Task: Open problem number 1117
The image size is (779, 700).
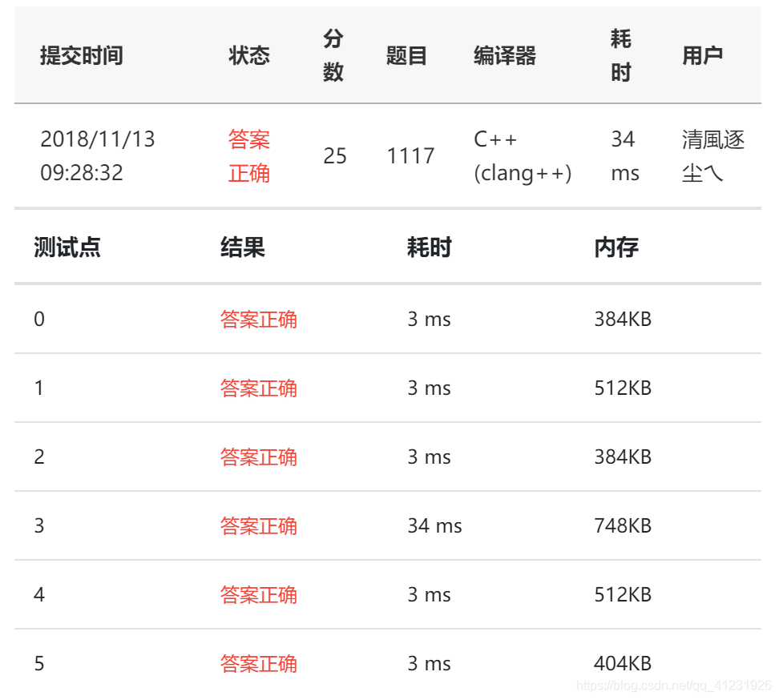Action: pos(410,156)
